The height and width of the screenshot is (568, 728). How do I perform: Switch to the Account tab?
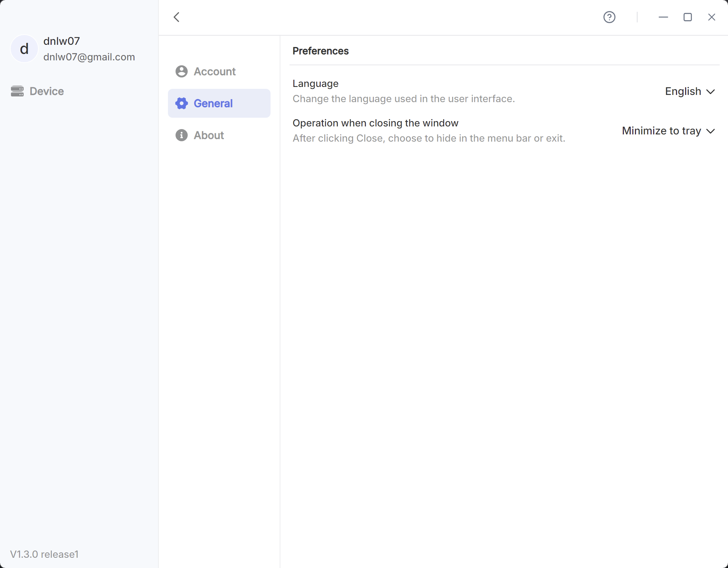pyautogui.click(x=215, y=71)
